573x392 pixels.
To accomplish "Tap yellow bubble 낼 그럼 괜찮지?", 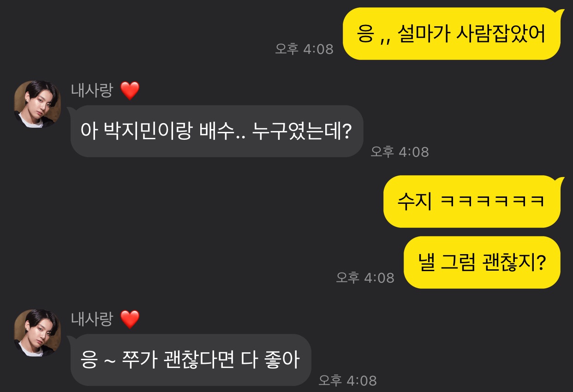I will [482, 262].
